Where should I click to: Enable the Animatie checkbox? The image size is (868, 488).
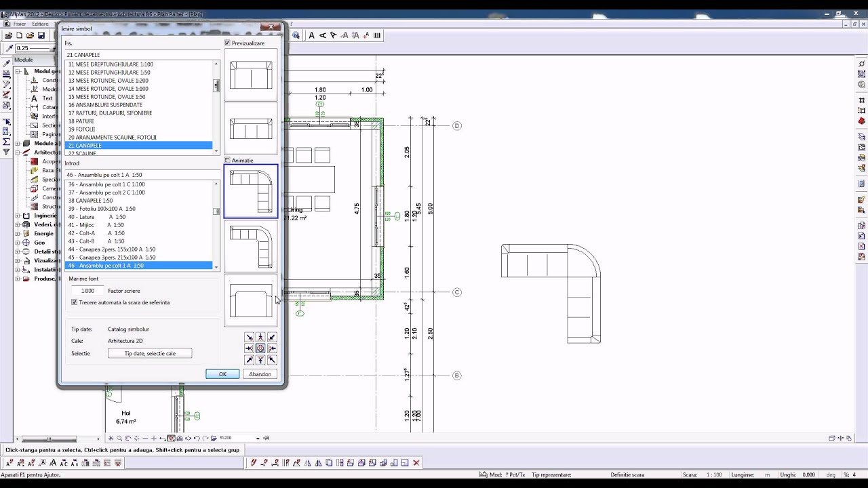228,161
